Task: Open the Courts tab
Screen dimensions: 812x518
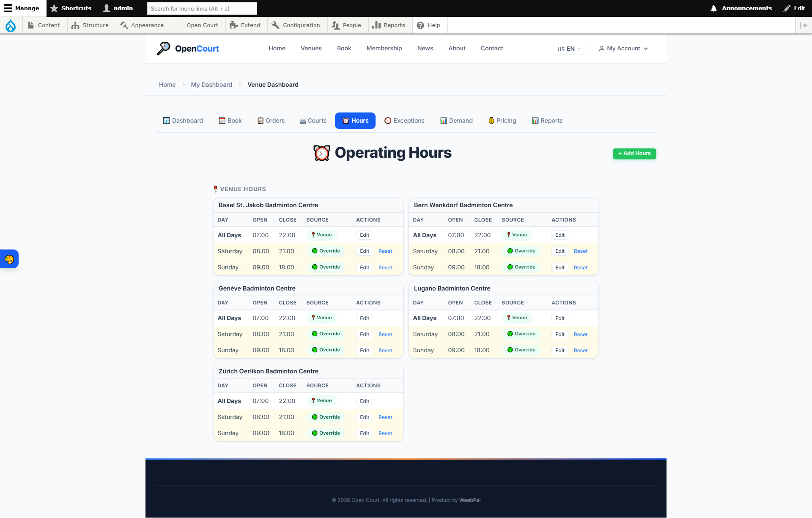Action: point(313,121)
